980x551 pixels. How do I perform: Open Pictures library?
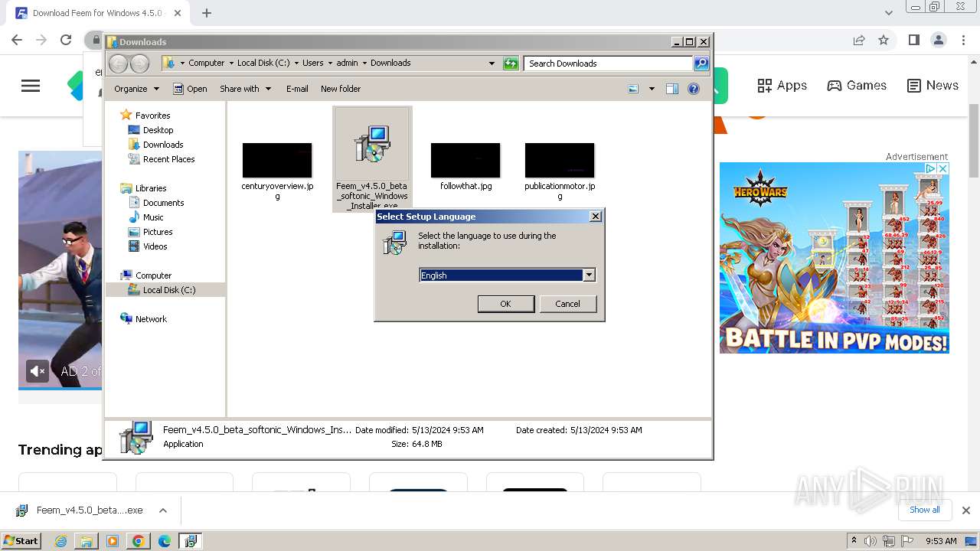(x=158, y=232)
